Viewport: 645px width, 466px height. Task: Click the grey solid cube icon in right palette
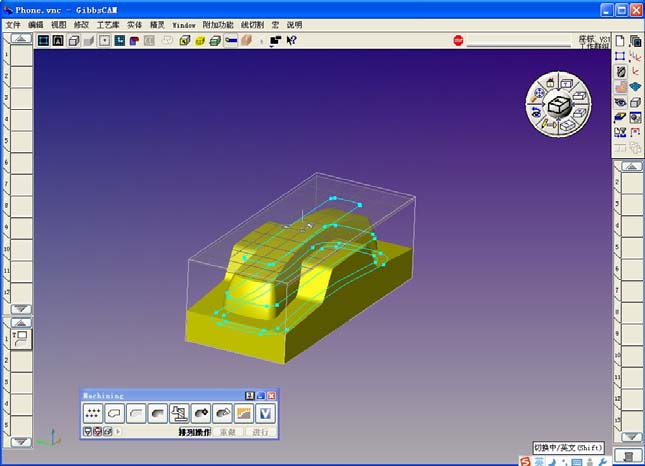(x=636, y=102)
